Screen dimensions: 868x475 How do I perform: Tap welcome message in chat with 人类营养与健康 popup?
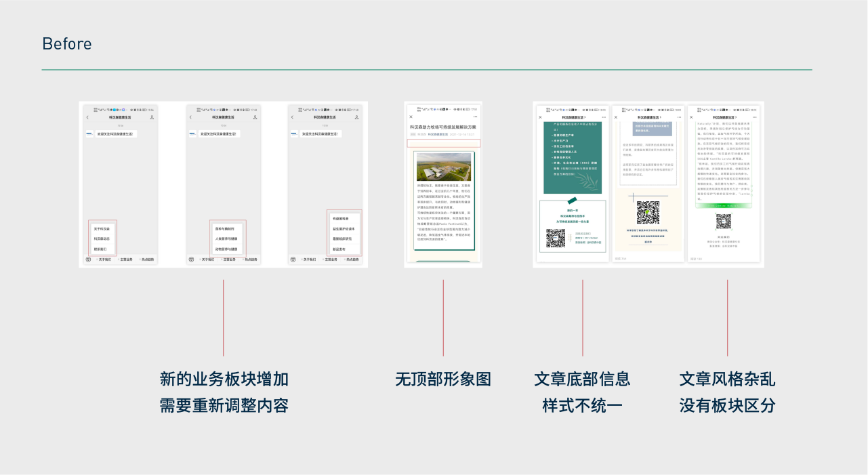pos(220,133)
